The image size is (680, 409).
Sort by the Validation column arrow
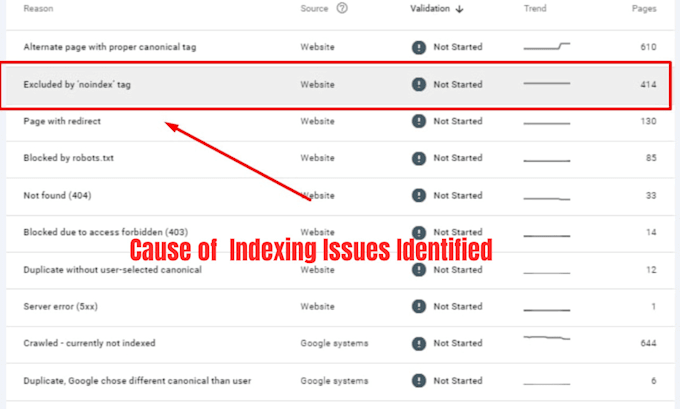coord(460,9)
